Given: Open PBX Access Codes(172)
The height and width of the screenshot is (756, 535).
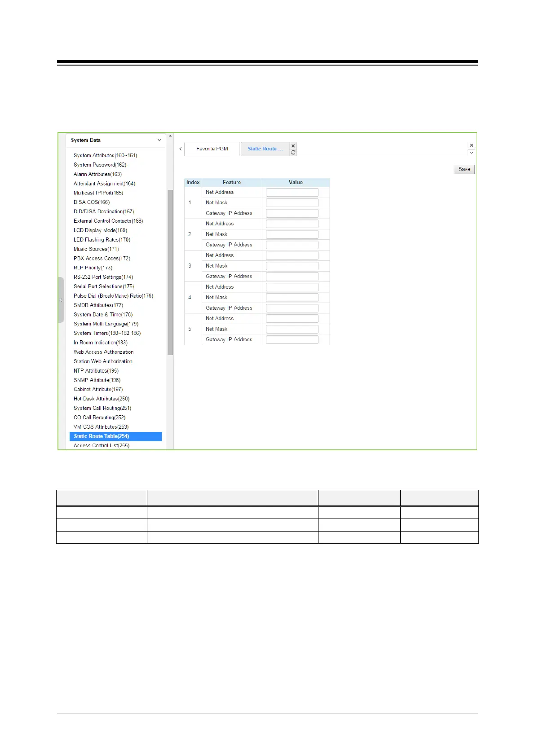Looking at the screenshot, I should (102, 259).
